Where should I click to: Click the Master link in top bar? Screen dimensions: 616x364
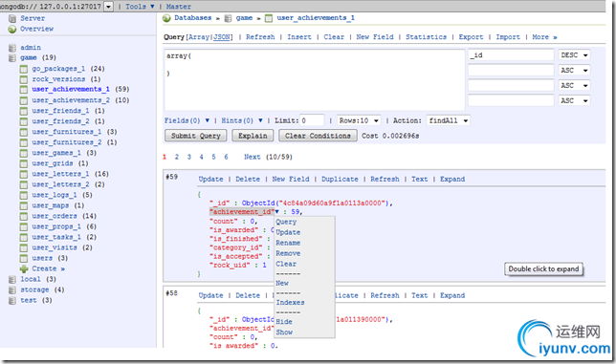pos(178,7)
